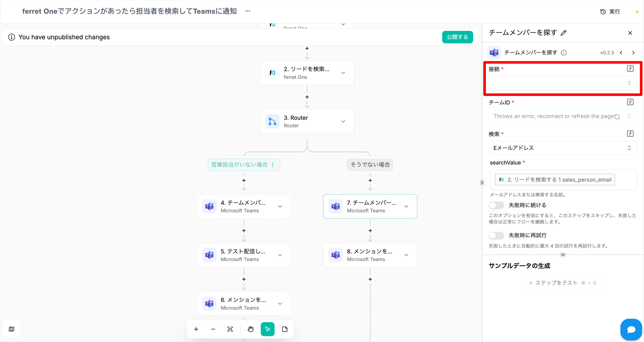Open the support chat bubble
644x342 pixels.
[x=631, y=329]
